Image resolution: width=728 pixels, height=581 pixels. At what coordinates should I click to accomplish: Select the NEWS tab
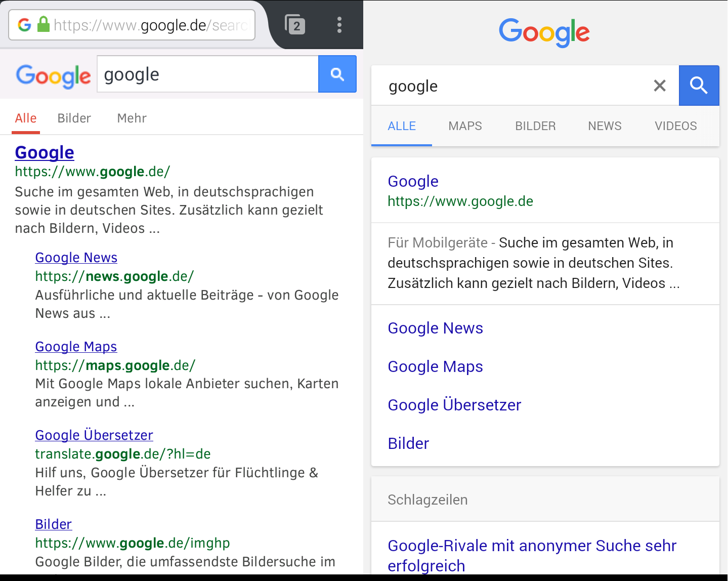coord(605,126)
